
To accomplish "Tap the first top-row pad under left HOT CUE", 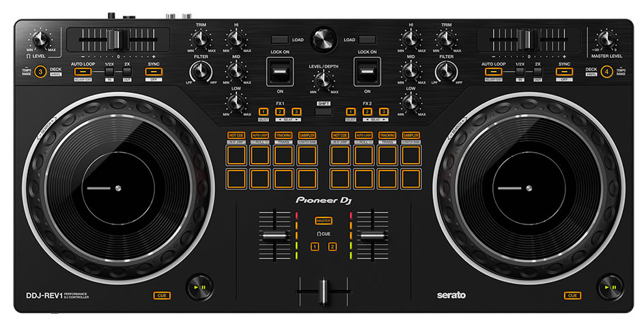I will pos(236,155).
